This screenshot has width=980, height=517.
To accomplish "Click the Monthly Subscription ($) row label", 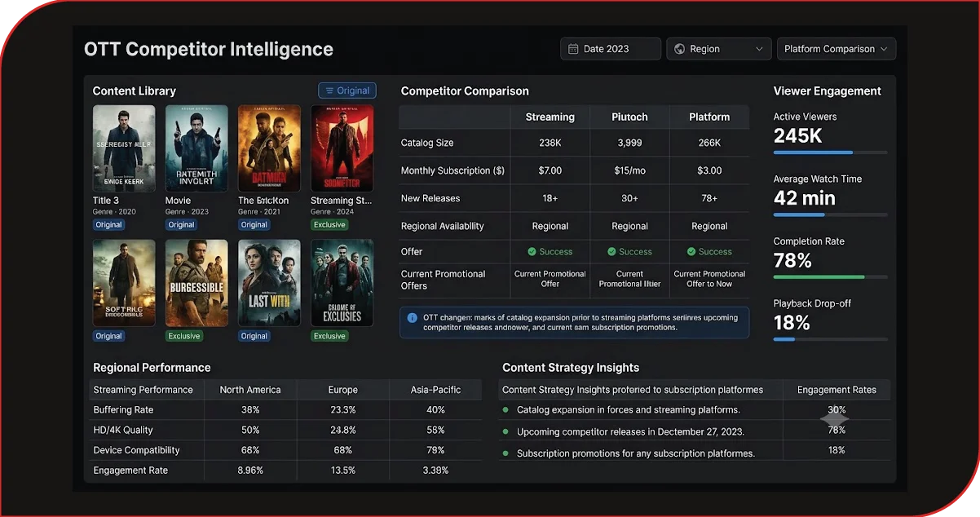I will point(452,170).
